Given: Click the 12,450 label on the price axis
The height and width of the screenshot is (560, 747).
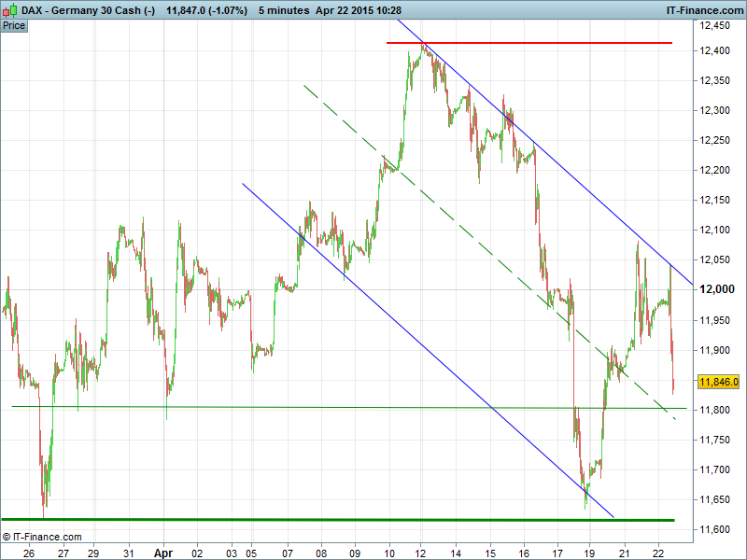Looking at the screenshot, I should pos(715,25).
